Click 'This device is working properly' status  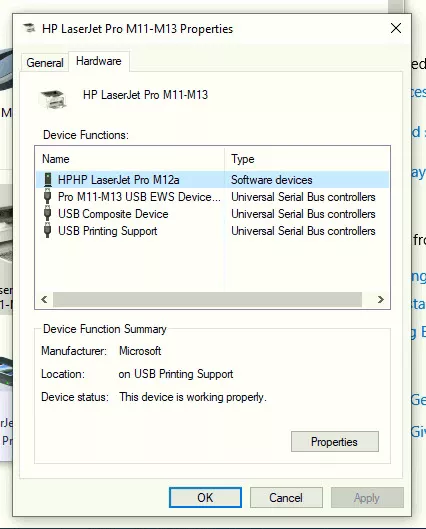(193, 397)
